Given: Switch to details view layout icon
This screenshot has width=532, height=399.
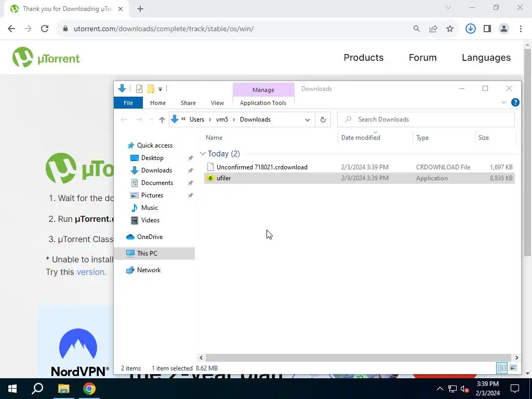Looking at the screenshot, I should pos(502,368).
